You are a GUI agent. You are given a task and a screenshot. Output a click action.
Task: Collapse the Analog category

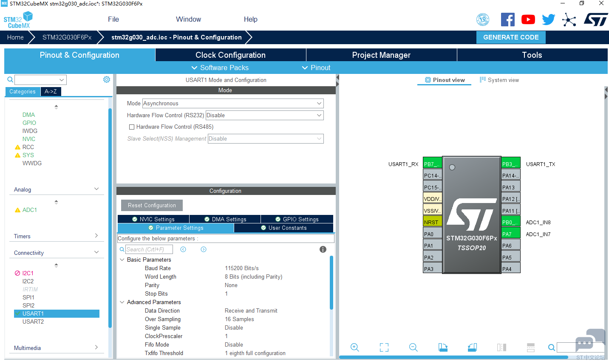(x=96, y=189)
